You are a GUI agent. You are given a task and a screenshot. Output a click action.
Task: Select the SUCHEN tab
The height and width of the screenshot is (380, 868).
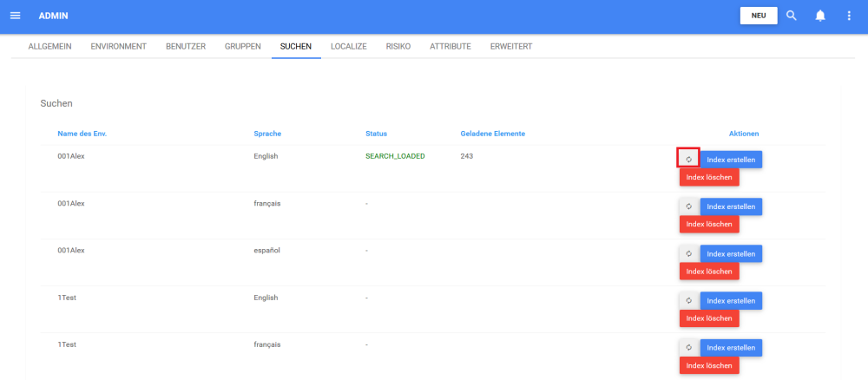[x=296, y=47]
